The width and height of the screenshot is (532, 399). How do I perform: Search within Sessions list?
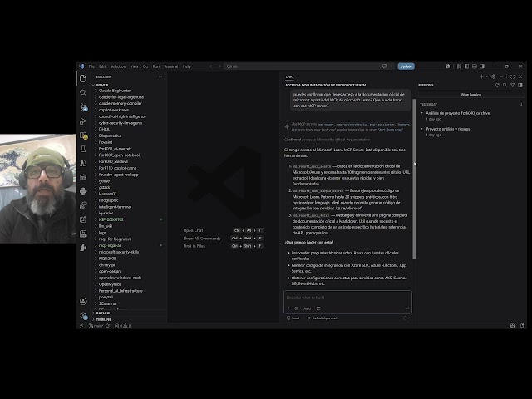coord(505,85)
